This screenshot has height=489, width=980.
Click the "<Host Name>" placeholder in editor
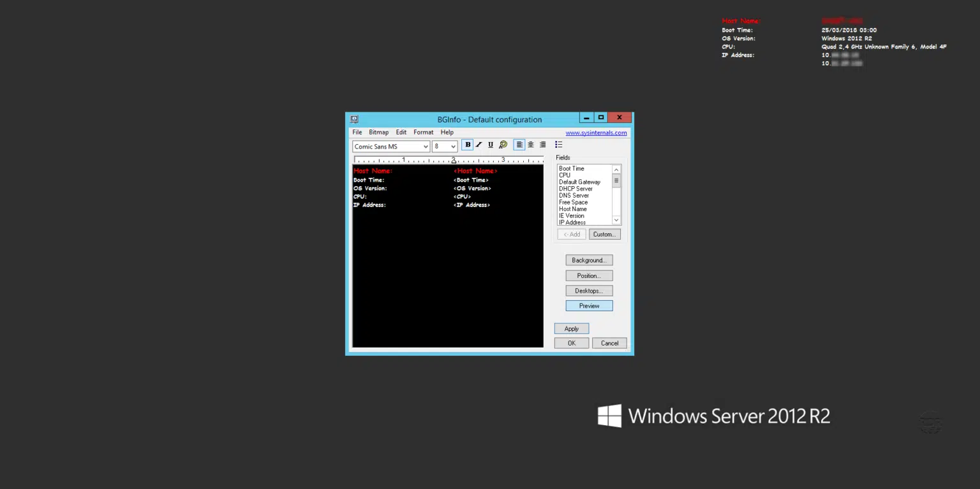475,171
